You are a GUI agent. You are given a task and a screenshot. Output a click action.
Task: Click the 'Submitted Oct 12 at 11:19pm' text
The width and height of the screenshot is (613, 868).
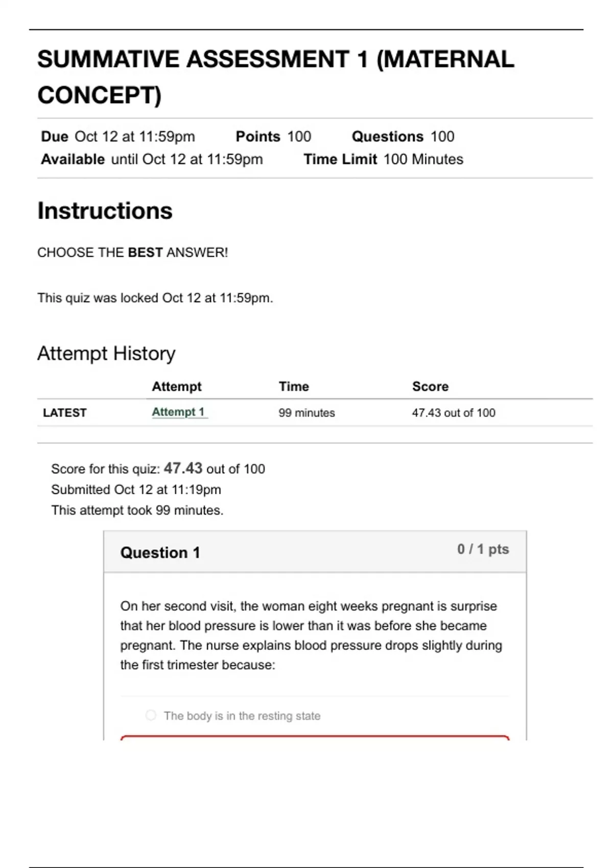[x=136, y=490]
